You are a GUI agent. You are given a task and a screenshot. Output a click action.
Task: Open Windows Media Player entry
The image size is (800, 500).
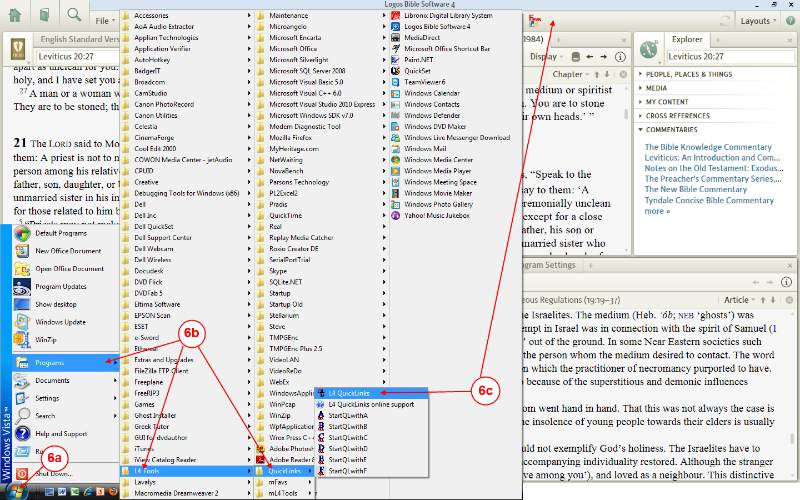[x=437, y=171]
